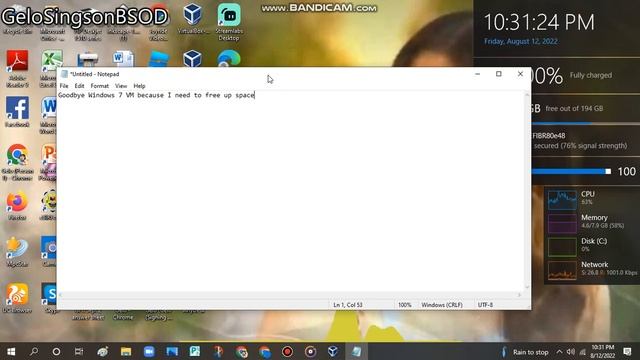Open the Bandicam record icon on taskbar

point(287,351)
